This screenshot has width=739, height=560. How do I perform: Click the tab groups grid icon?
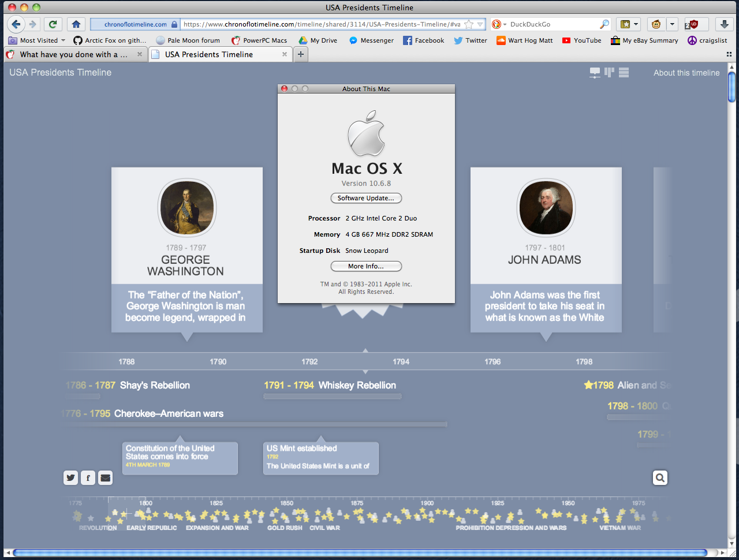click(729, 54)
